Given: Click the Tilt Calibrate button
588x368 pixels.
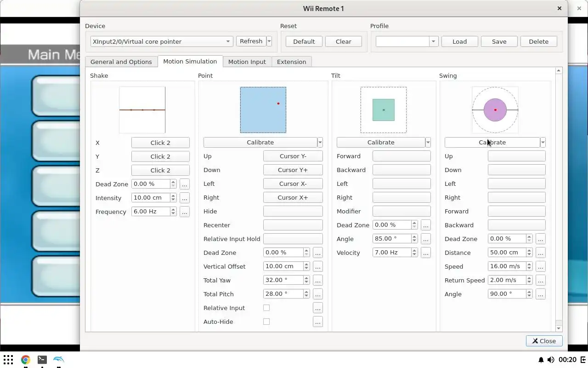Looking at the screenshot, I should pyautogui.click(x=381, y=142).
